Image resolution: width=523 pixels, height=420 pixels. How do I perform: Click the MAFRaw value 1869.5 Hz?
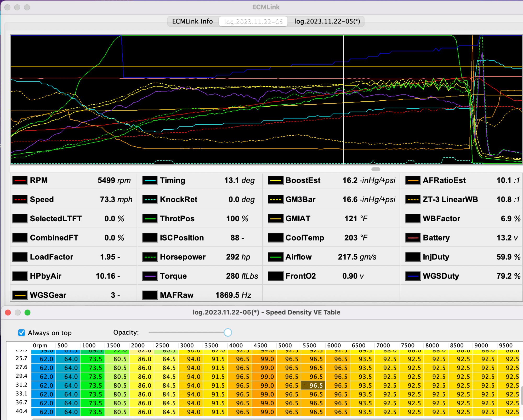click(233, 295)
